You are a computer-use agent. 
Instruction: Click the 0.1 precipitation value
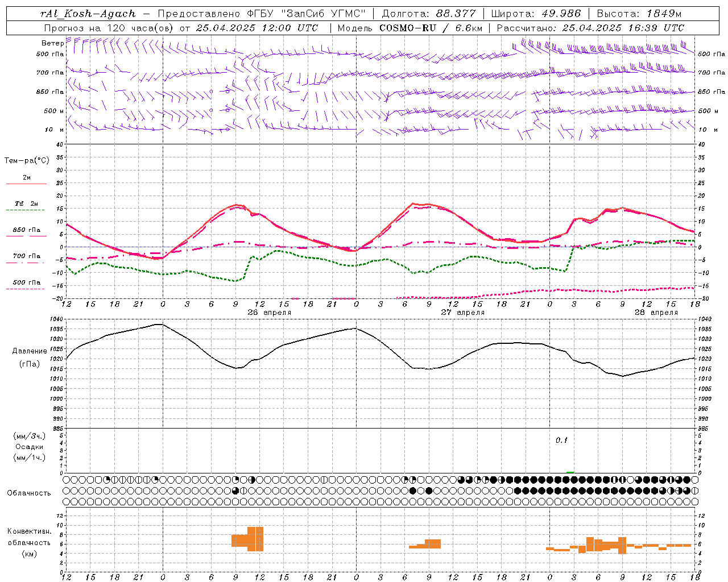[x=561, y=440]
